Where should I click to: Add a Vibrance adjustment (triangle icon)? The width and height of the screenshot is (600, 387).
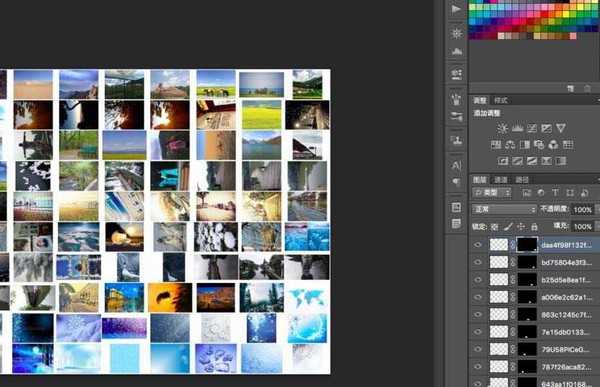[x=561, y=128]
